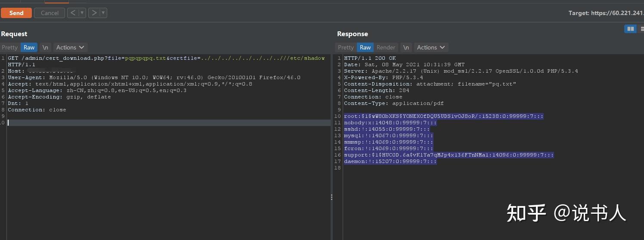Open the Response Render tab

pyautogui.click(x=386, y=47)
